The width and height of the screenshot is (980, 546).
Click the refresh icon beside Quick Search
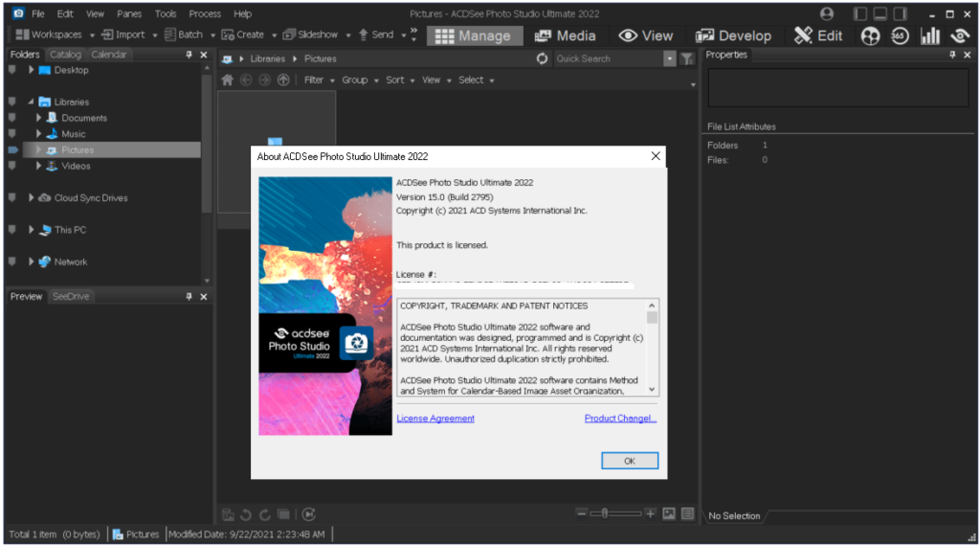click(543, 58)
